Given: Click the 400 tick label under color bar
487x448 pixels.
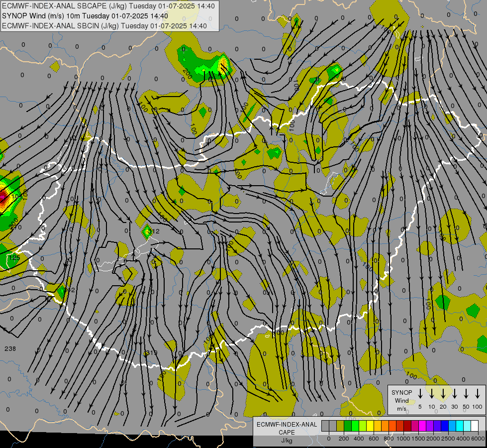Looking at the screenshot, I should coord(359,439).
